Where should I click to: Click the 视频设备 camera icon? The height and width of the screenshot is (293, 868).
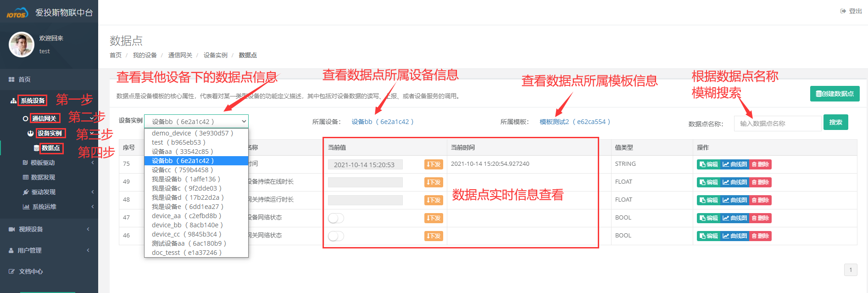11,229
